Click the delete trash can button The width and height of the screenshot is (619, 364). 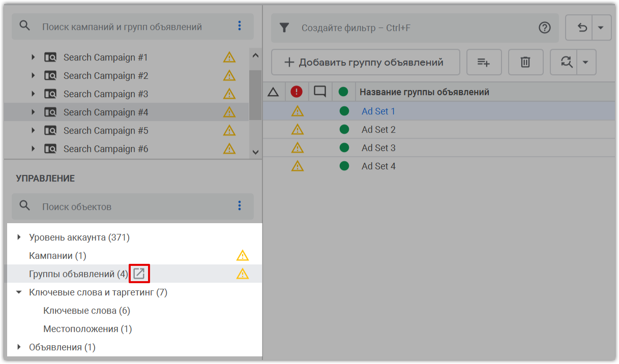(x=525, y=63)
